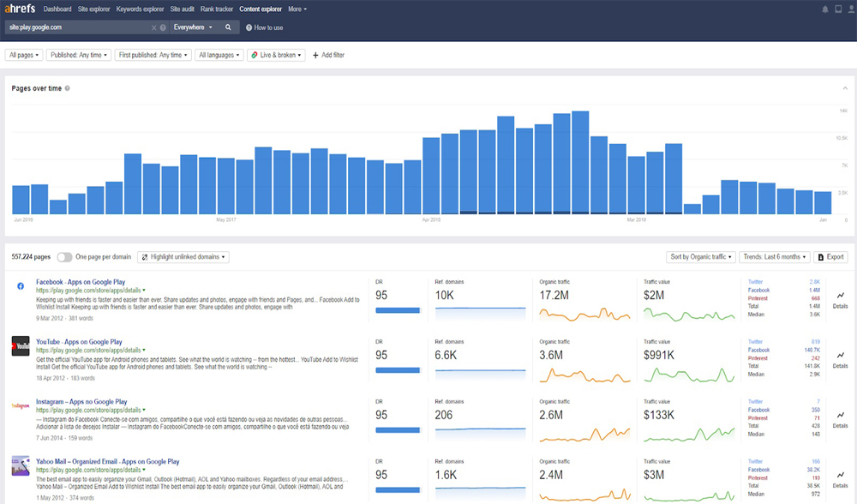The image size is (857, 504).
Task: Open Site explorer in the top menu
Action: [x=94, y=9]
